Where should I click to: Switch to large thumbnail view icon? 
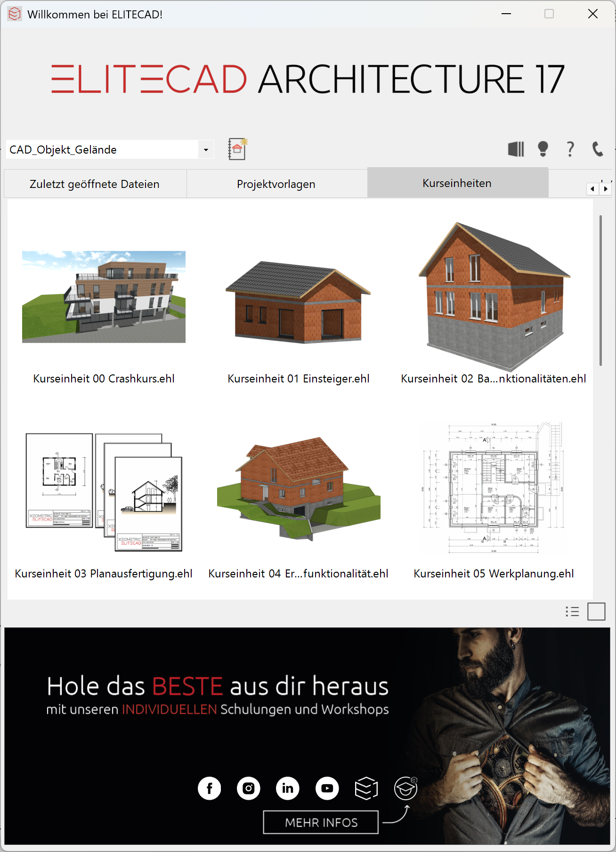click(596, 612)
